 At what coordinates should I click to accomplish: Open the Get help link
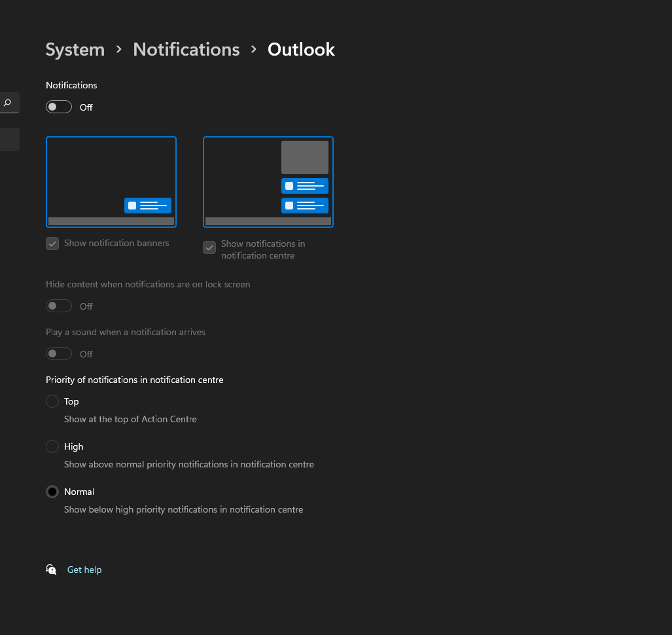[84, 570]
